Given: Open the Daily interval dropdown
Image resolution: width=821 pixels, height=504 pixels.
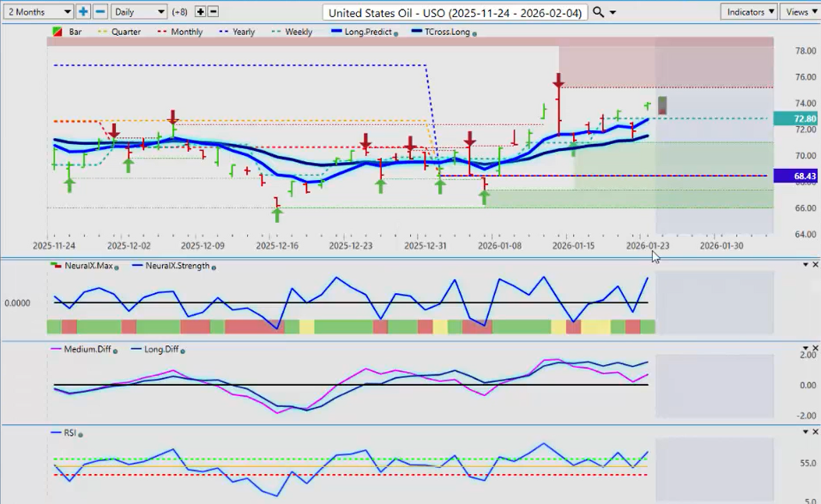Looking at the screenshot, I should click(138, 12).
